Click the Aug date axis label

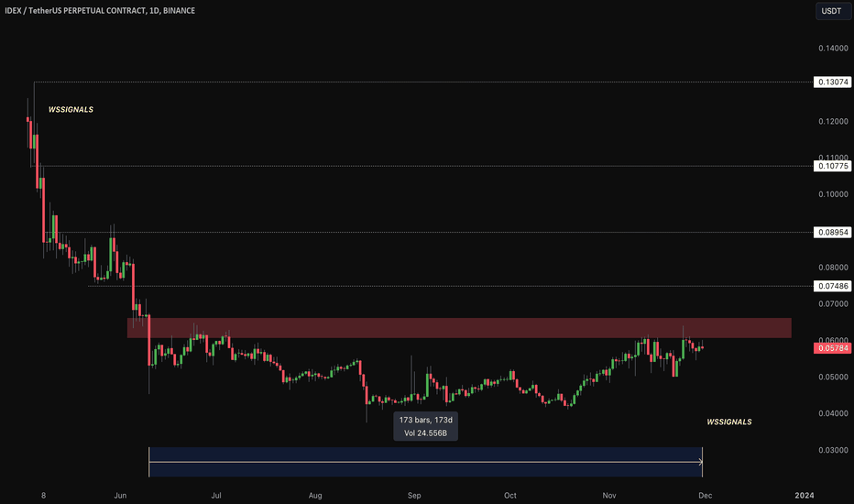tap(315, 496)
